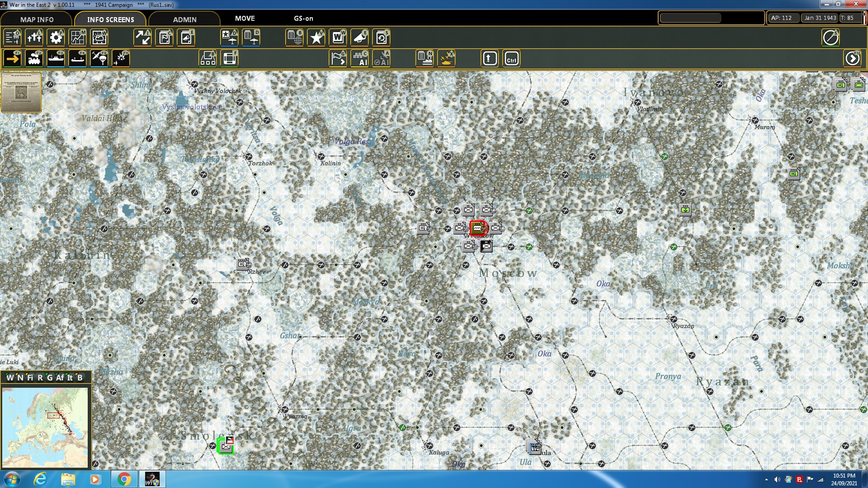The width and height of the screenshot is (868, 488).
Task: Click the GS-on indicator
Action: (303, 19)
